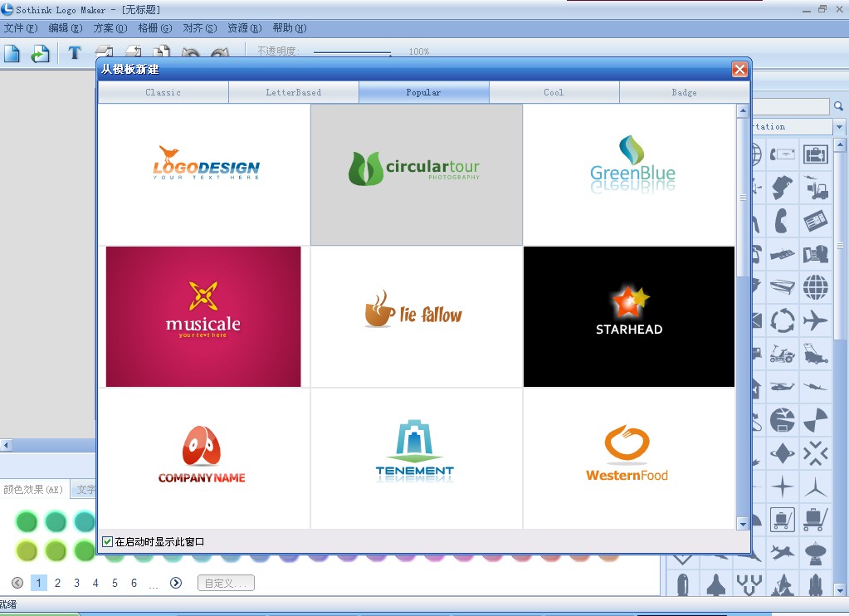849x616 pixels.
Task: Pick the four-point star shape
Action: click(x=783, y=486)
